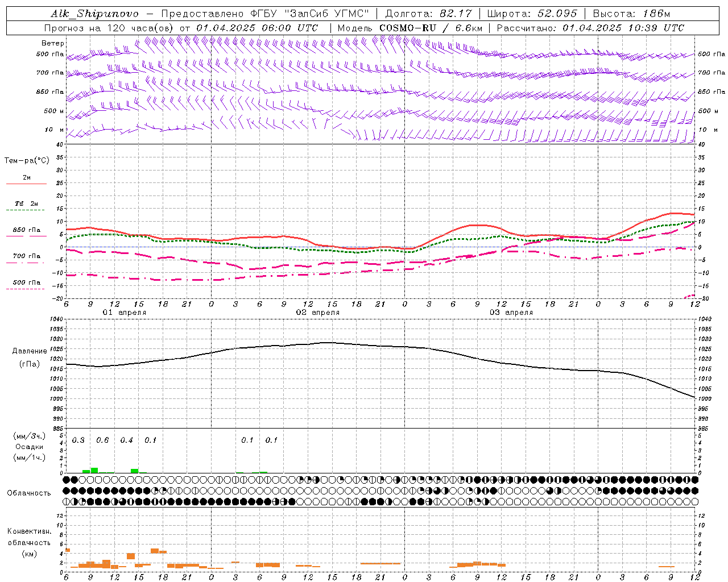Click the 850 гПа temperature legend entry
This screenshot has width=728, height=582.
pos(27,230)
